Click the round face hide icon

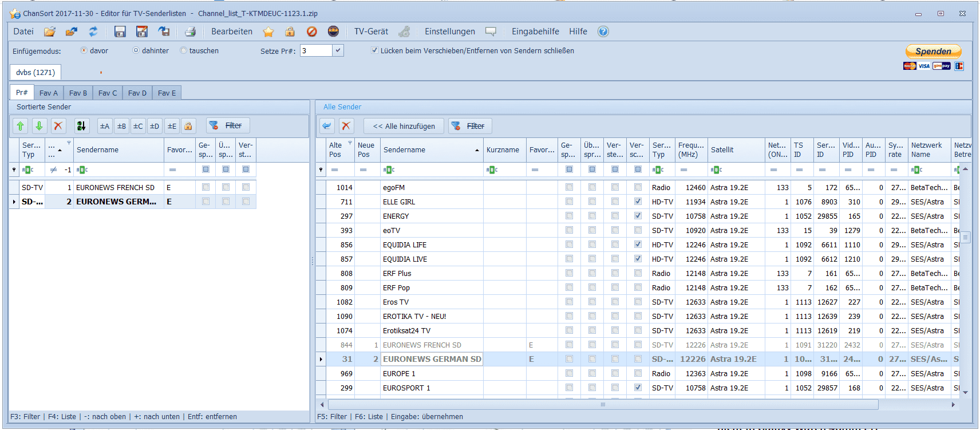coord(333,31)
